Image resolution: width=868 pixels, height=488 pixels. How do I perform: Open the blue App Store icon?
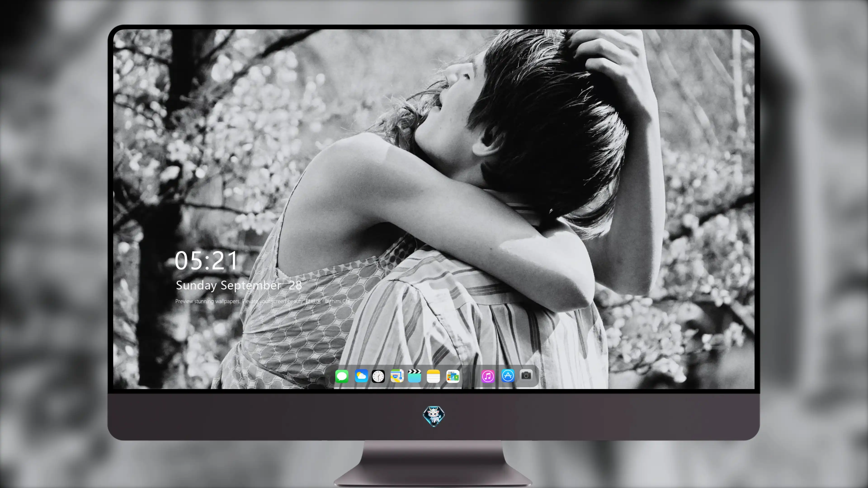click(x=508, y=375)
